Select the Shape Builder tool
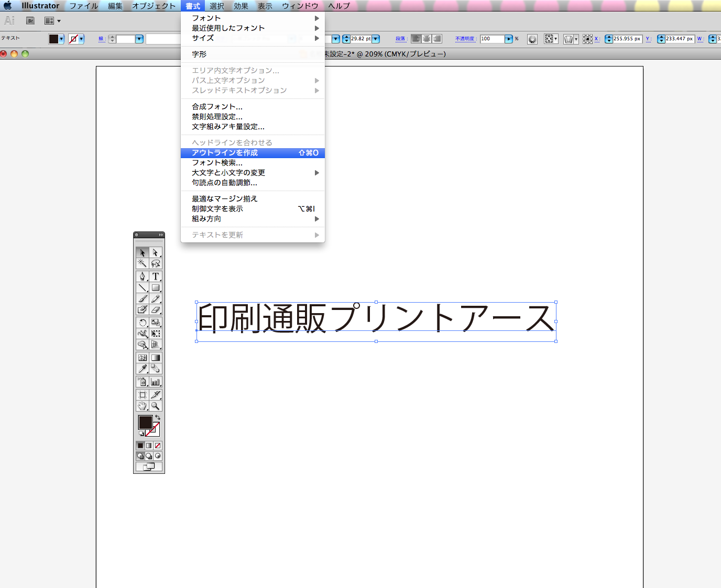 (143, 345)
